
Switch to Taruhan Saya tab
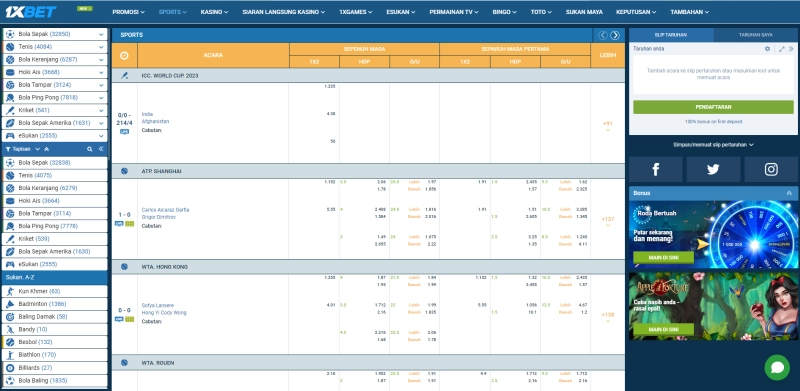tap(755, 35)
